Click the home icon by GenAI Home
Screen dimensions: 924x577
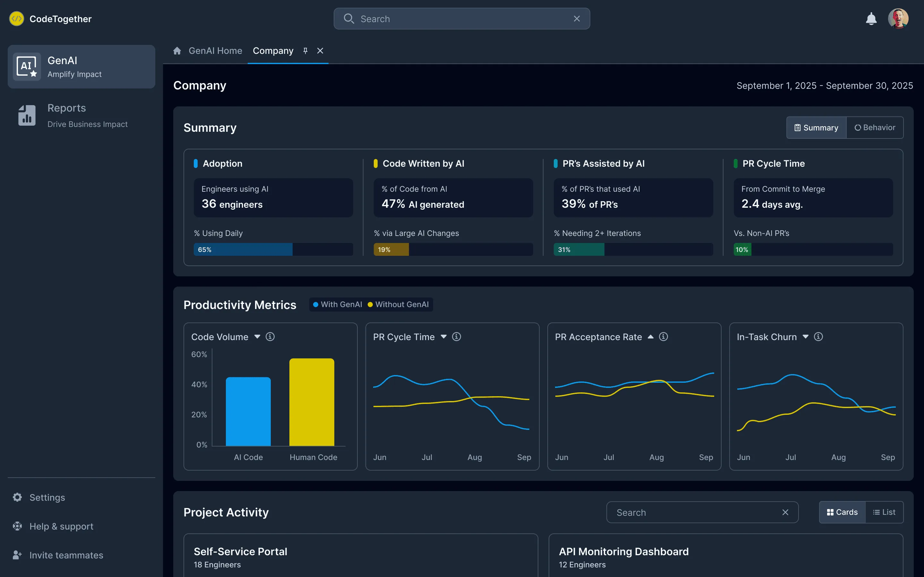tap(177, 51)
